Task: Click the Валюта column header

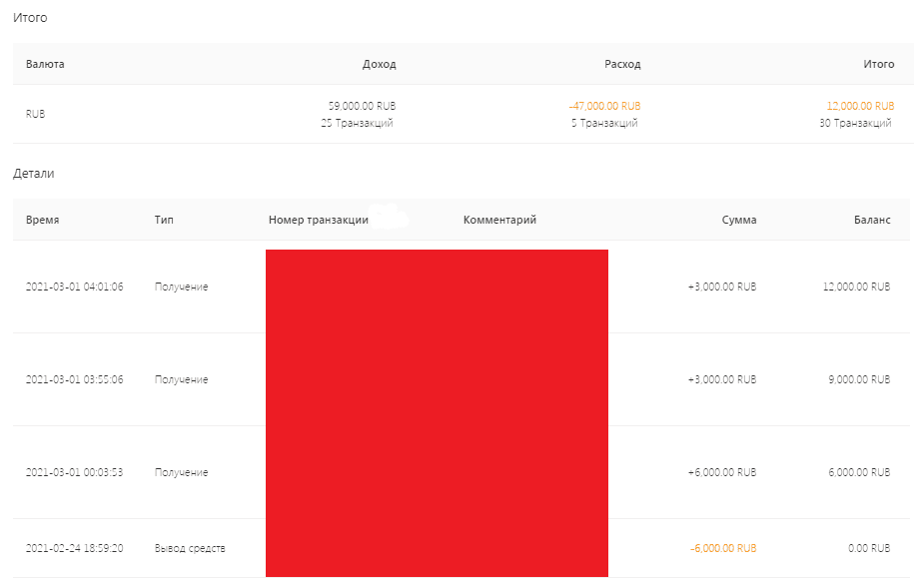Action: point(45,64)
